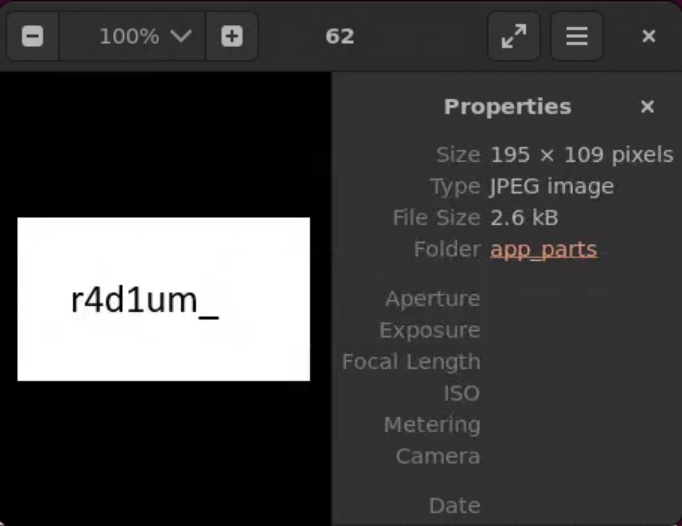The image size is (682, 526).
Task: Click the image title 62 in header
Action: (x=340, y=36)
